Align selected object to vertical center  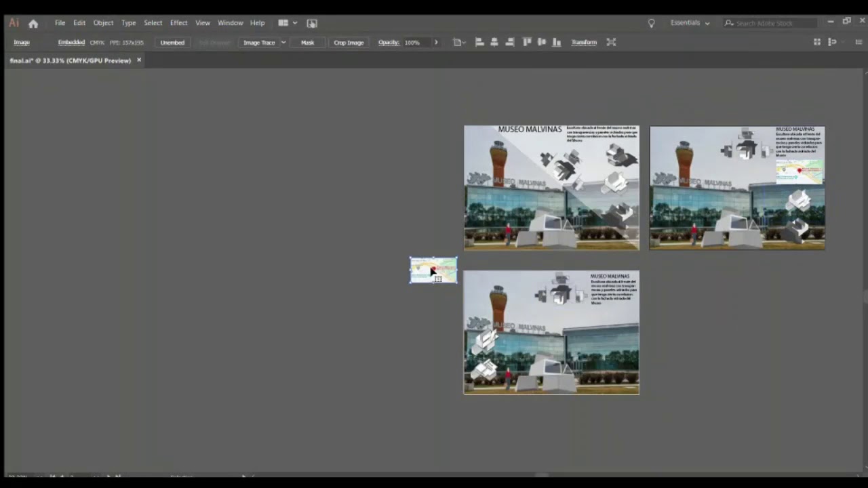tap(541, 42)
